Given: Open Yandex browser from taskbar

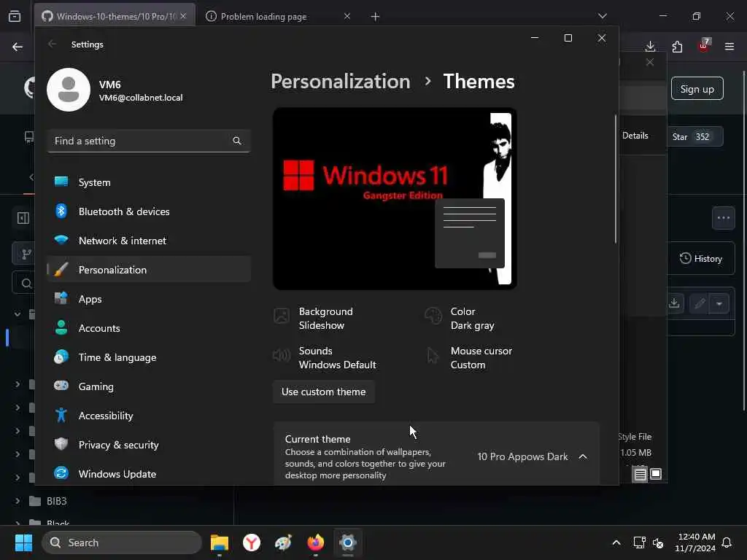Looking at the screenshot, I should coord(252,542).
